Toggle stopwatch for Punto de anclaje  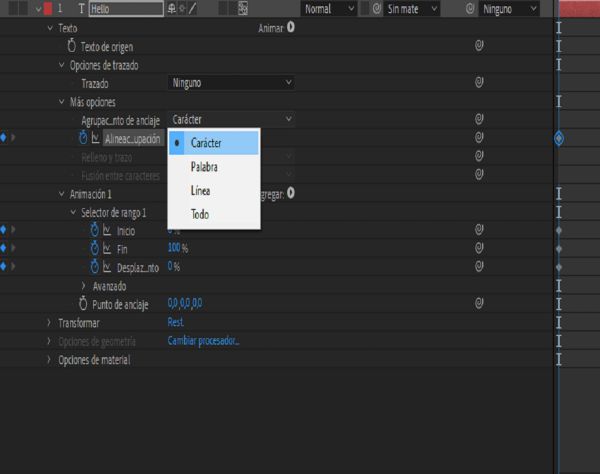click(x=83, y=304)
